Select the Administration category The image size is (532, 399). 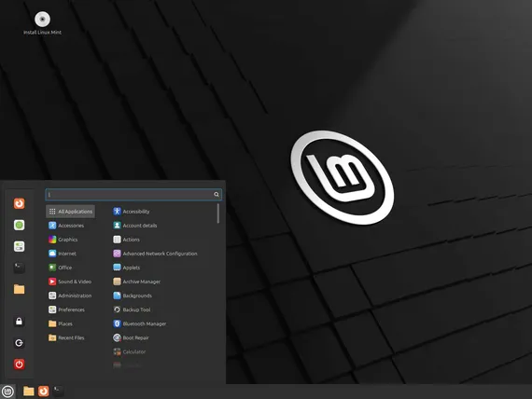pyautogui.click(x=70, y=296)
